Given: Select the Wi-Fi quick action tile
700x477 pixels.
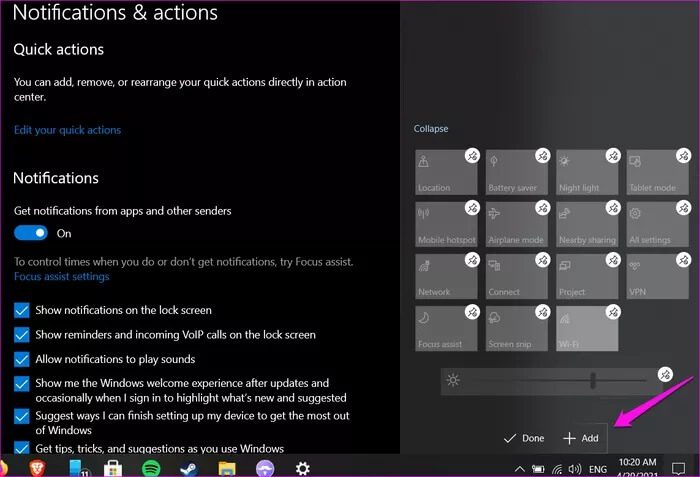Looking at the screenshot, I should click(x=587, y=329).
